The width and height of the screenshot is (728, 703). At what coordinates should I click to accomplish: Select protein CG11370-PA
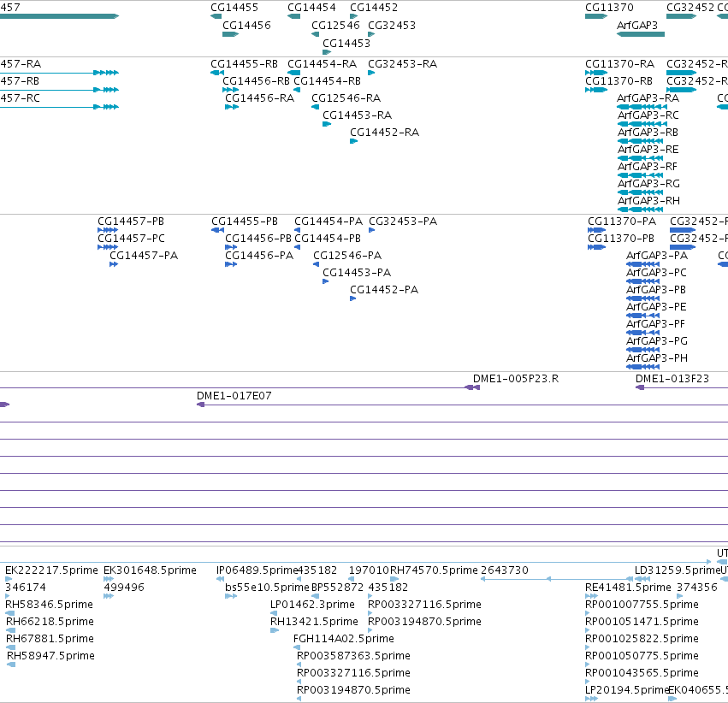pyautogui.click(x=622, y=222)
